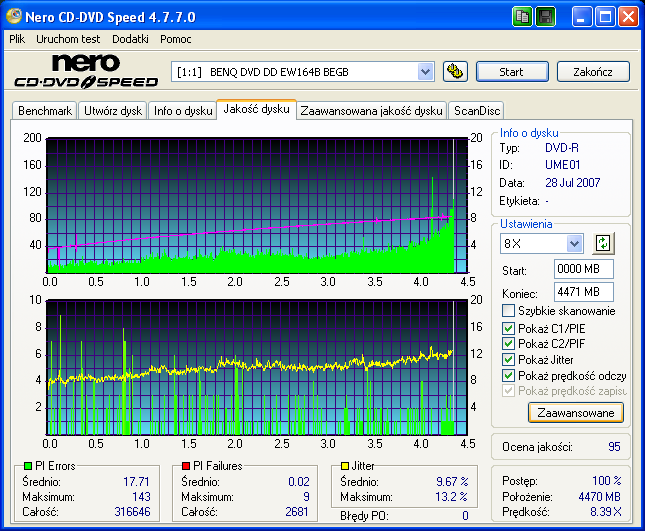Image resolution: width=645 pixels, height=531 pixels.
Task: Click PI Failures total value 2681
Action: 297,512
